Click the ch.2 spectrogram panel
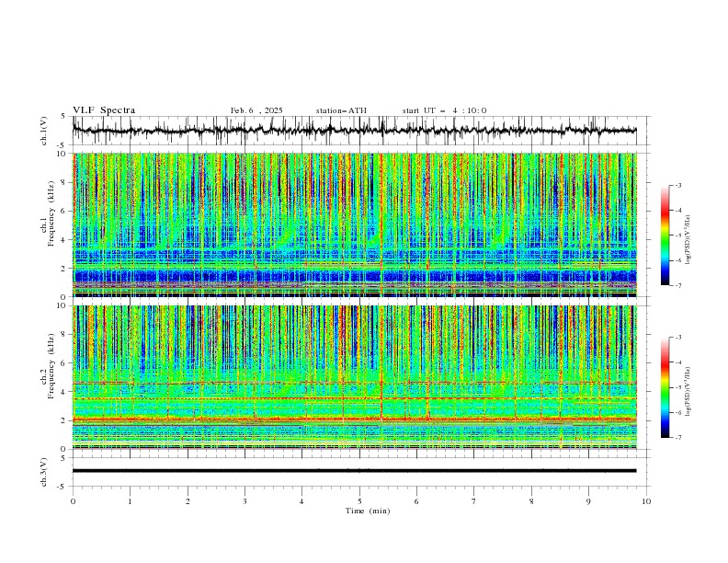The image size is (728, 563). (x=354, y=377)
